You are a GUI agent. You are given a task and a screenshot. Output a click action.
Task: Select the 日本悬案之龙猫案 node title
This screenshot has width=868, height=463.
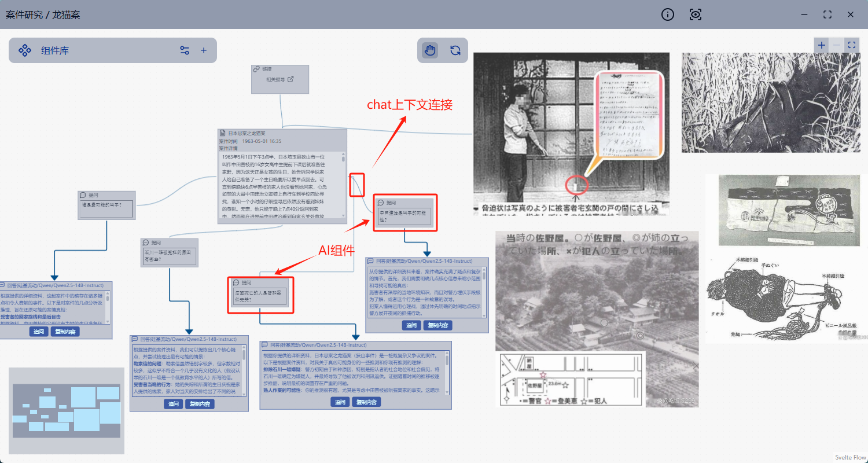(247, 133)
